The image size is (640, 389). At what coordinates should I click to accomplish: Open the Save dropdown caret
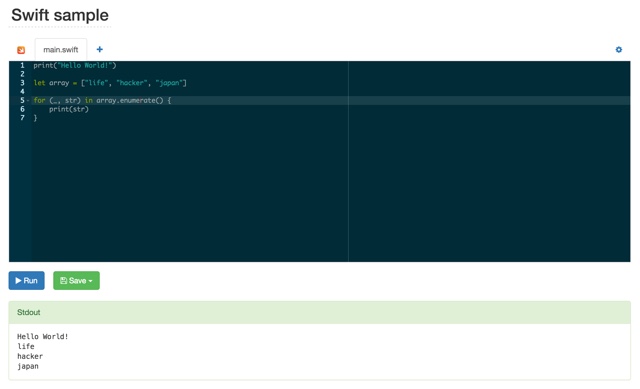[91, 281]
